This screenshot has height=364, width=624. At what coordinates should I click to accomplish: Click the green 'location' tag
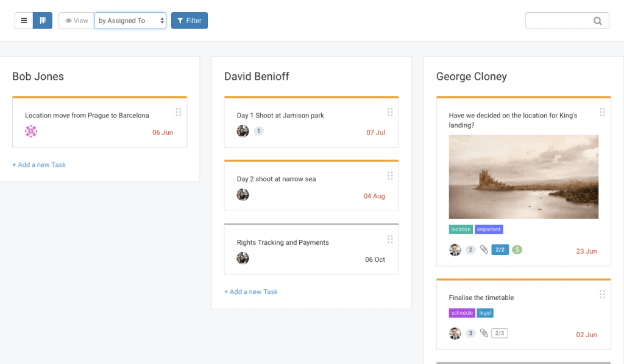coord(461,229)
